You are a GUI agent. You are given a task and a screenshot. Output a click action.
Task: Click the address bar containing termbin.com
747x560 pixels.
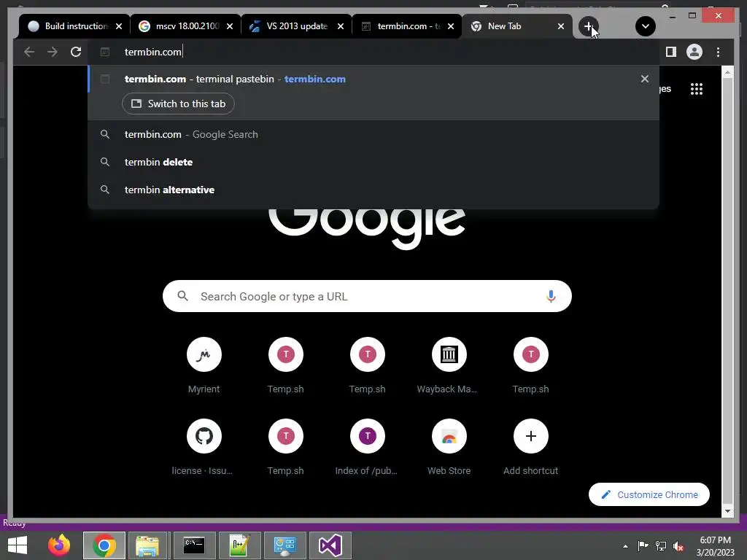(x=373, y=52)
